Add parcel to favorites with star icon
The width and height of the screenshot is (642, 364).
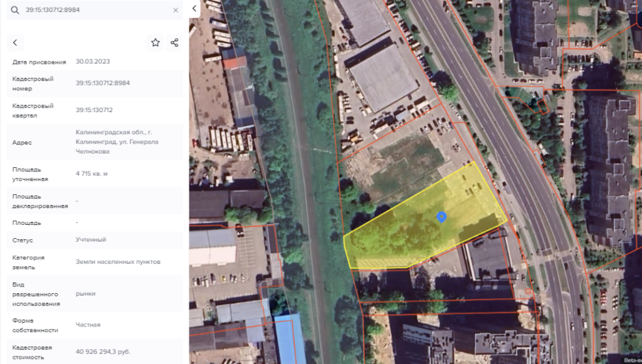point(155,43)
